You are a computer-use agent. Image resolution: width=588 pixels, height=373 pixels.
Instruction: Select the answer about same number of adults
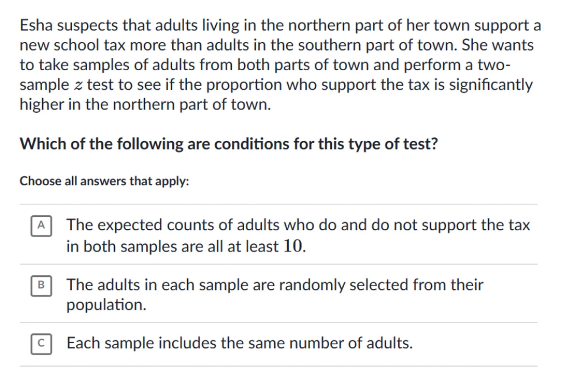(x=239, y=343)
